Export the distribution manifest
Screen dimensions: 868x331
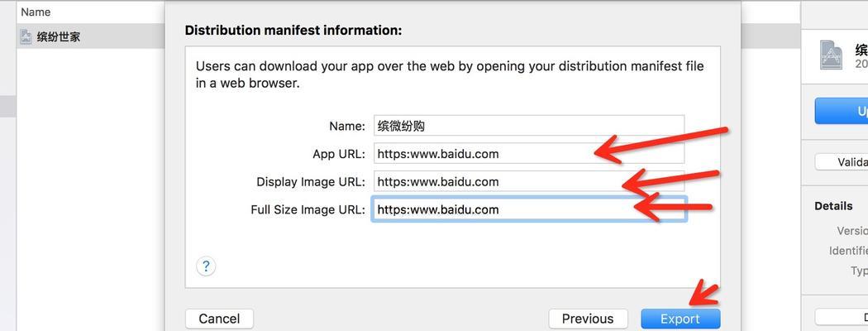point(680,319)
